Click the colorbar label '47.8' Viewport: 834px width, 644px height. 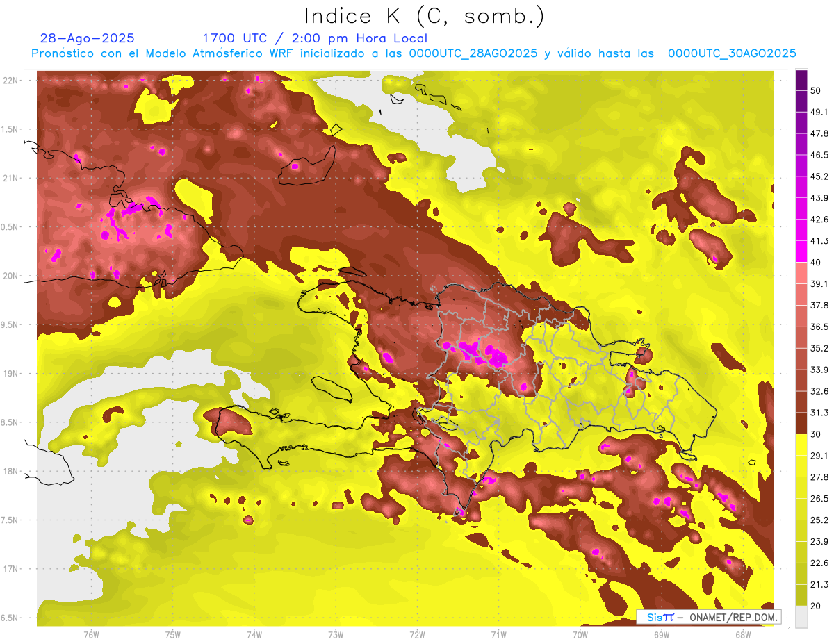coord(819,133)
